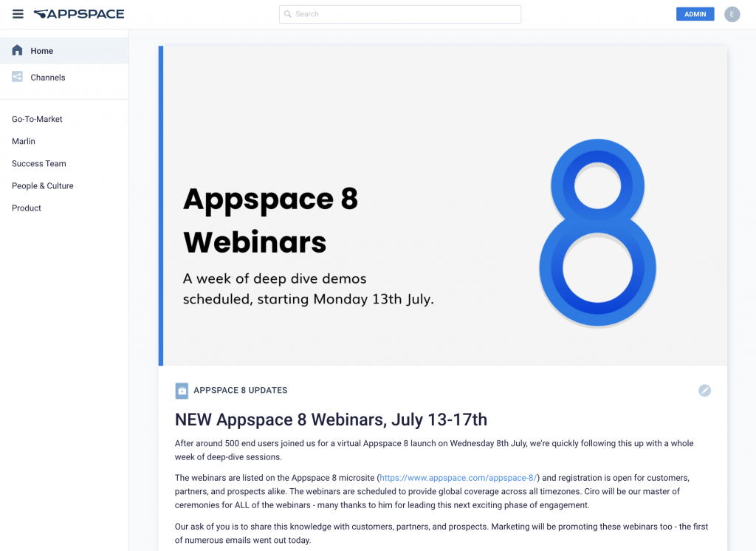Screen dimensions: 756x551
Task: Open the Success Team channel group
Action: [39, 163]
